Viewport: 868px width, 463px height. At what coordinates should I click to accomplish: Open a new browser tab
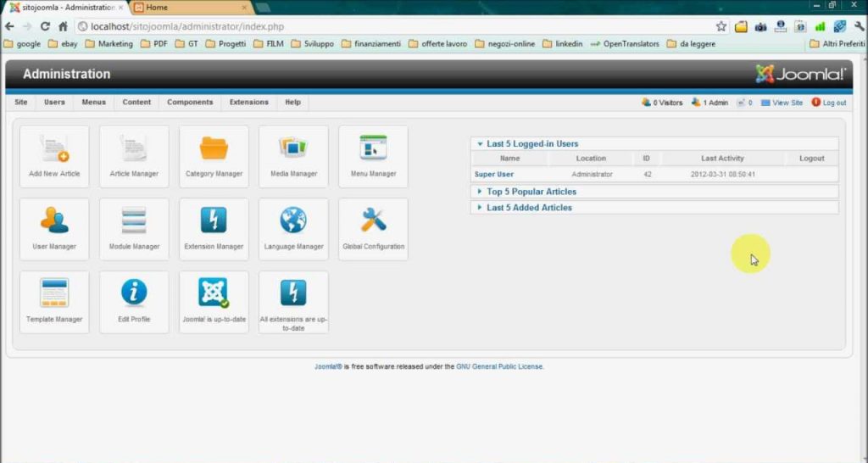pyautogui.click(x=263, y=8)
